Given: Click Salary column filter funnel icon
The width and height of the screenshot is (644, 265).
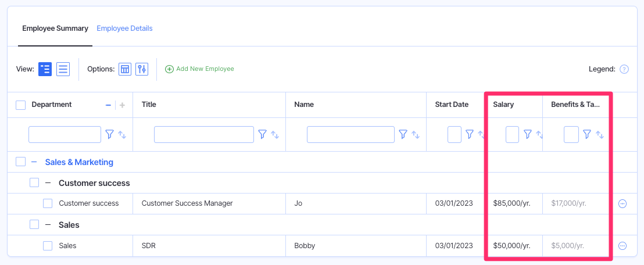Looking at the screenshot, I should point(527,134).
